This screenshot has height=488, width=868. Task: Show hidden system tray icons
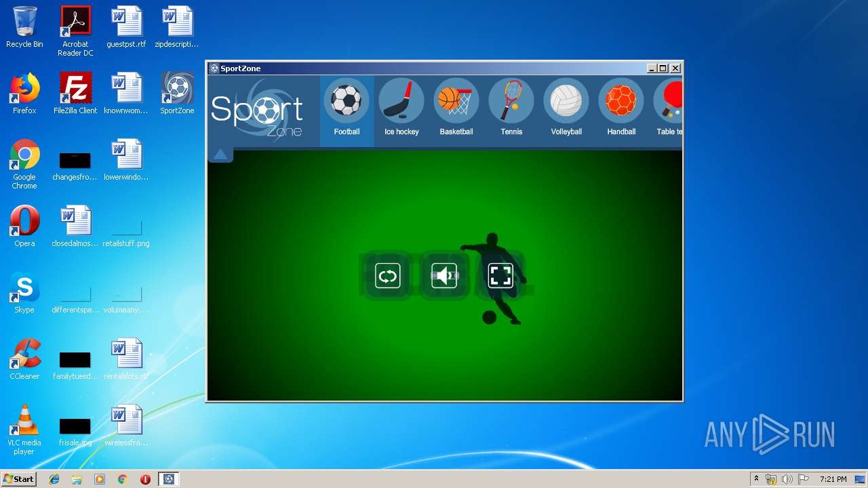pyautogui.click(x=756, y=479)
